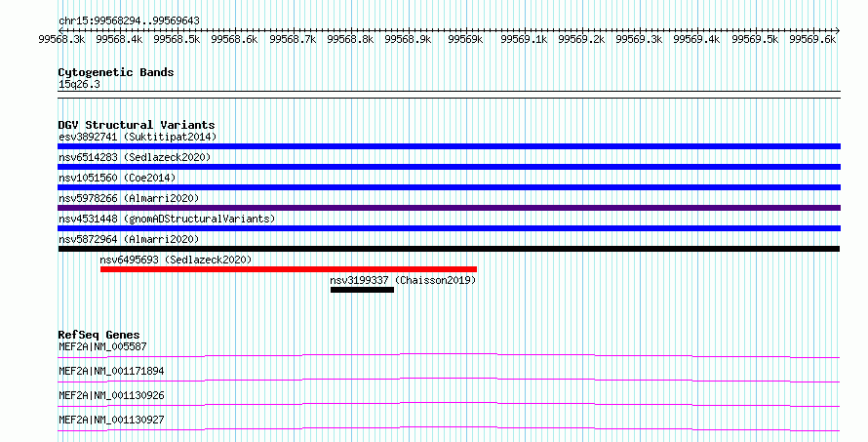Click the 99569.5k ruler tick label

pos(755,39)
